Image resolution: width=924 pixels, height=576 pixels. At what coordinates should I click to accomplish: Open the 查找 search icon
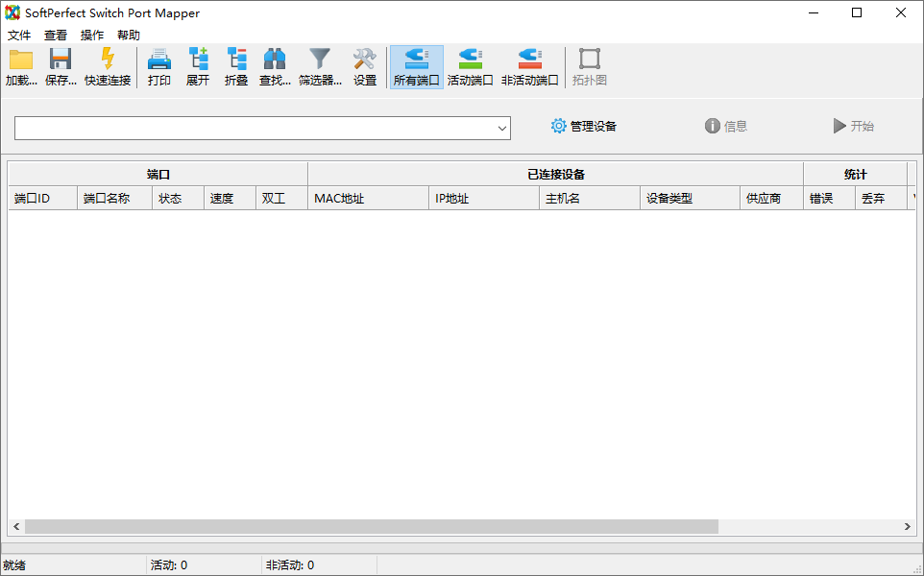(x=275, y=65)
